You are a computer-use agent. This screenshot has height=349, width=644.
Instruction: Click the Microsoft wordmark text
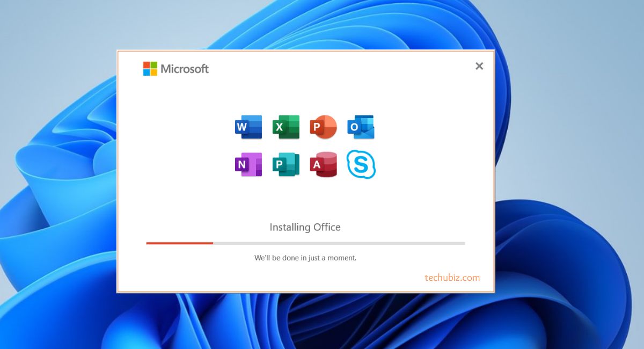click(x=185, y=69)
